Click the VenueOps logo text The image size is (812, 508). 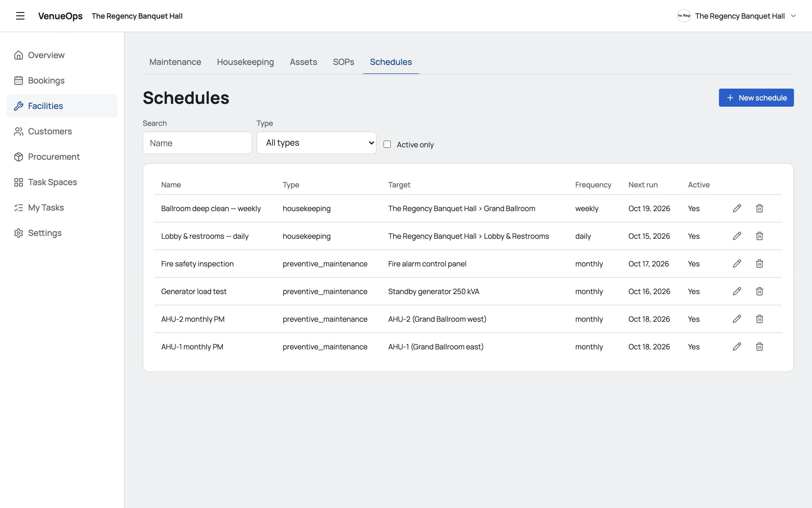pyautogui.click(x=60, y=16)
